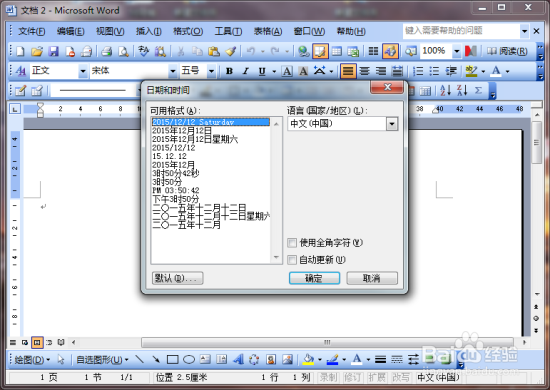Open the 自选图形(U) dropdown
This screenshot has width=550, height=390.
tap(102, 360)
